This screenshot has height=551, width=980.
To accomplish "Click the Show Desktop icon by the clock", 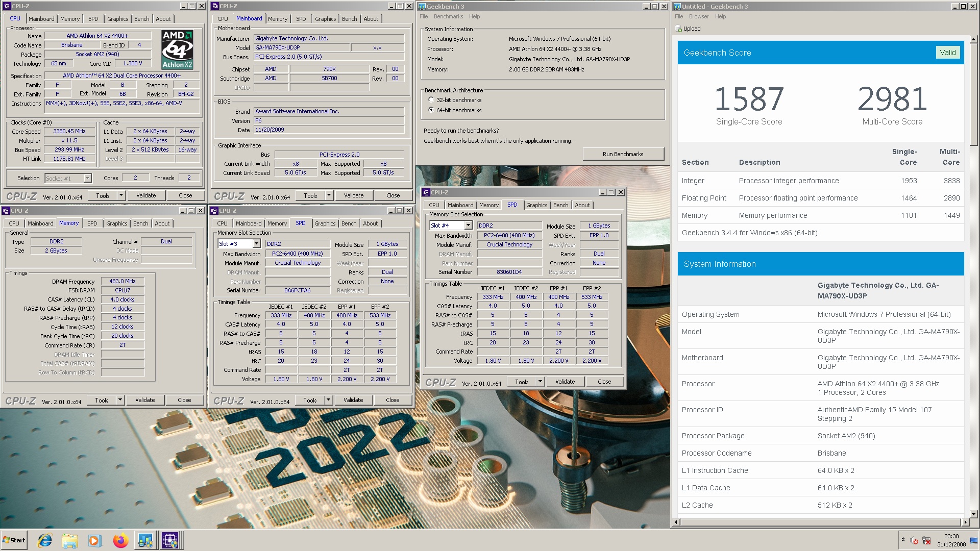I will click(x=974, y=540).
